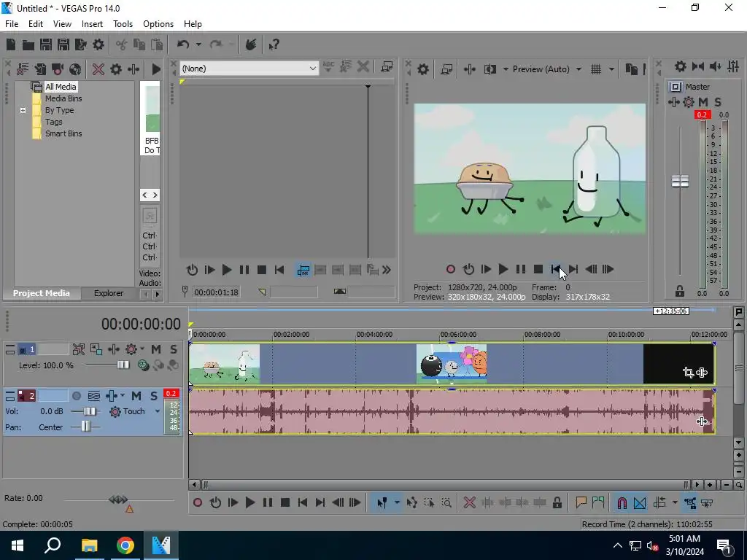This screenshot has width=747, height=560.
Task: Click the Zoom Edit Tool magnifier icon
Action: [446, 502]
